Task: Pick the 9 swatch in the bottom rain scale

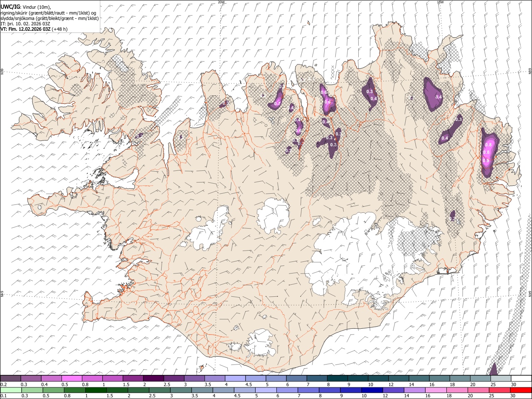Action: point(351,390)
